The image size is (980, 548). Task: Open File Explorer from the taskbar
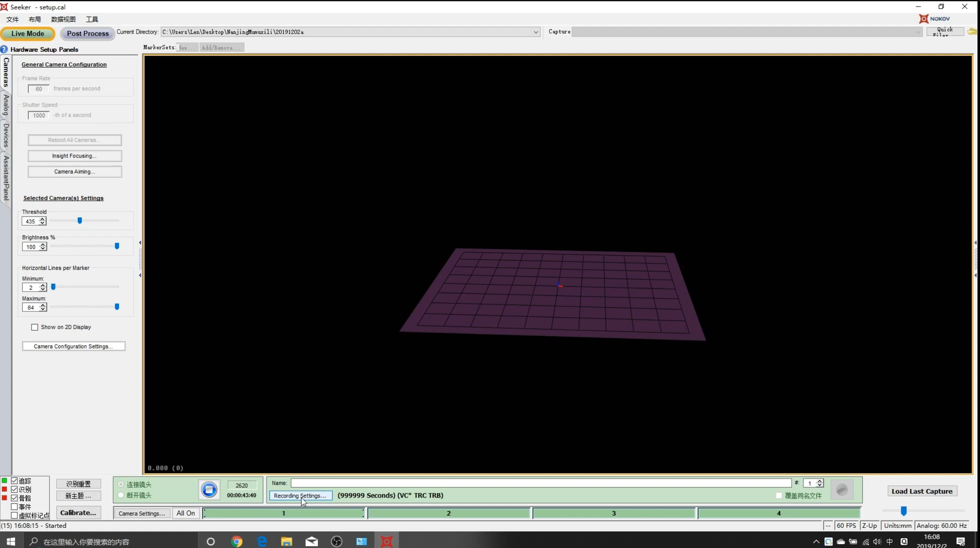(x=286, y=541)
